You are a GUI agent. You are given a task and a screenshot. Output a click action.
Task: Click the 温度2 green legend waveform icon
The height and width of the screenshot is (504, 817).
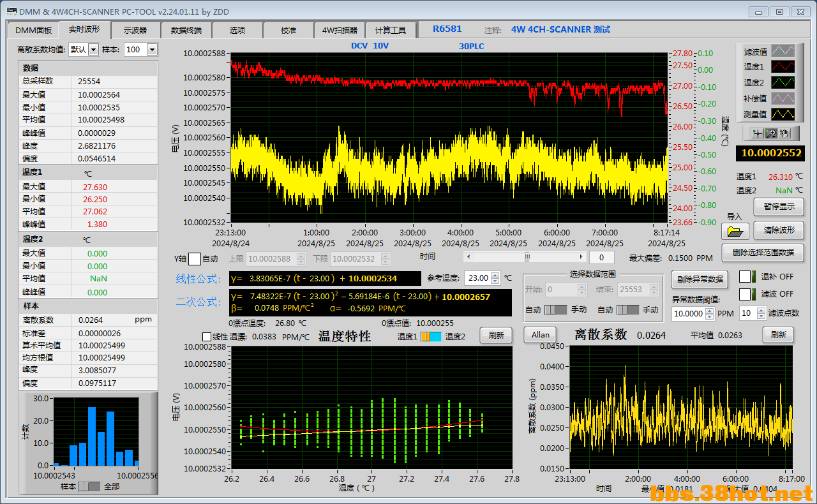(783, 82)
